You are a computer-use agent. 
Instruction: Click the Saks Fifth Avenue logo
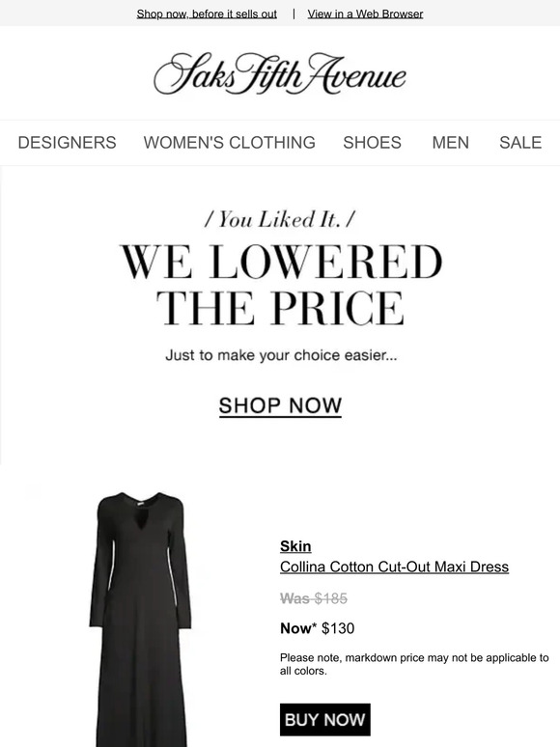(x=280, y=74)
